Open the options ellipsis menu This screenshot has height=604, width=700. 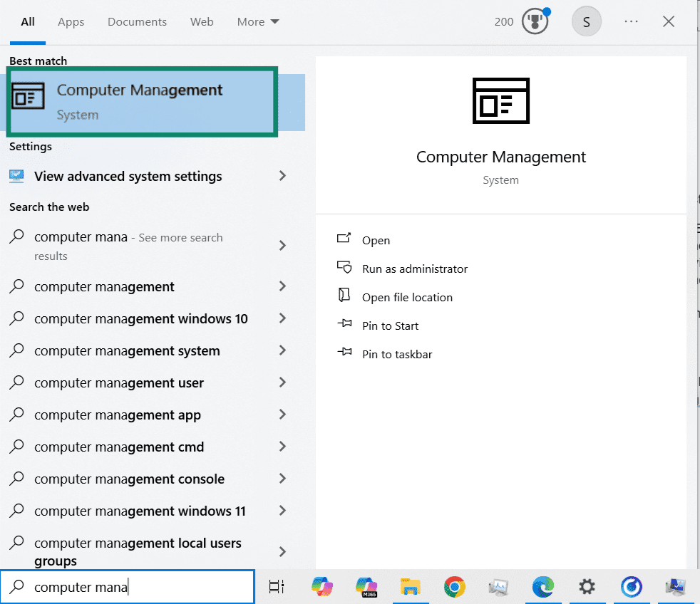pos(631,21)
